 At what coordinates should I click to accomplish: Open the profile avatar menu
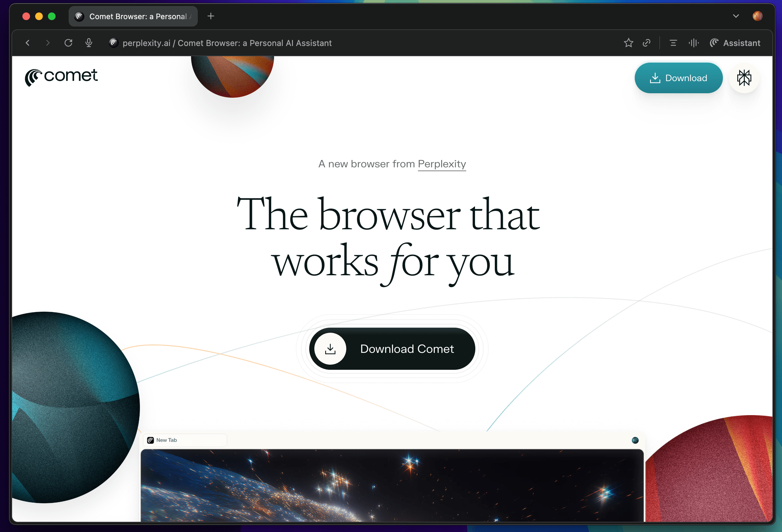(x=757, y=16)
